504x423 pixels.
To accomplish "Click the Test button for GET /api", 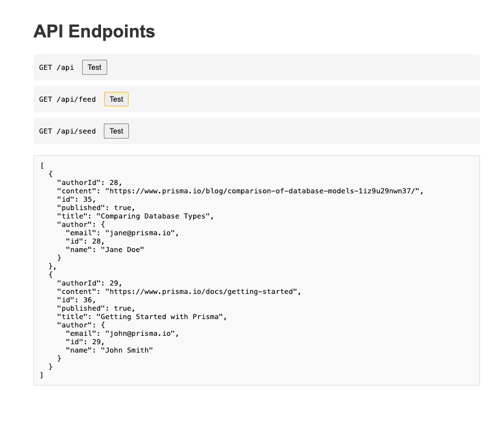I will click(x=94, y=68).
